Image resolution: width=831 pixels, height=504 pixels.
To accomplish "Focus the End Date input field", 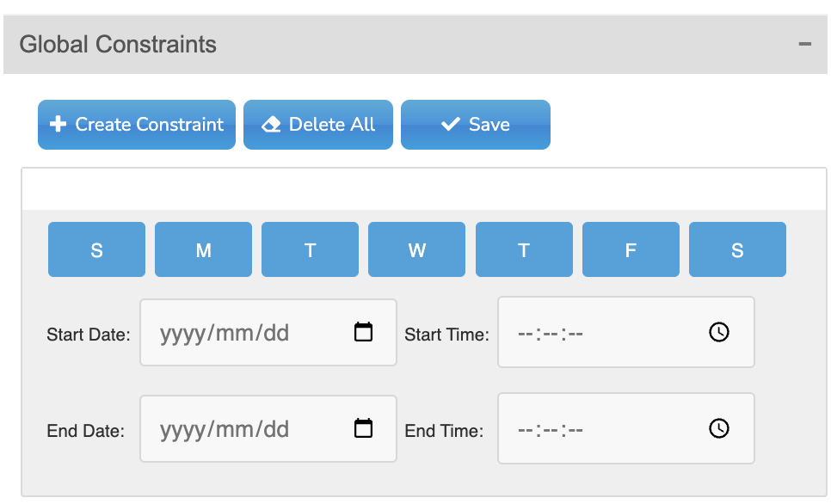I will coord(268,429).
